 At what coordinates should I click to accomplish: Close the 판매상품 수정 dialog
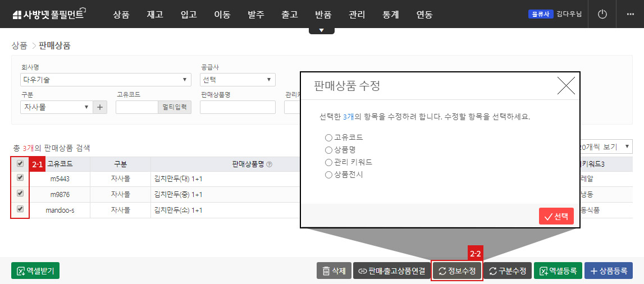coord(565,86)
